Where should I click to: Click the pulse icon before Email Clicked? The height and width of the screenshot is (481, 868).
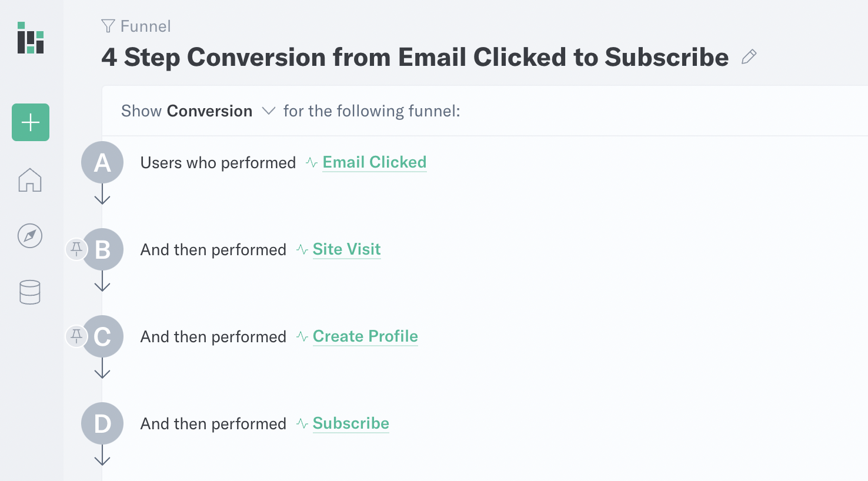312,163
